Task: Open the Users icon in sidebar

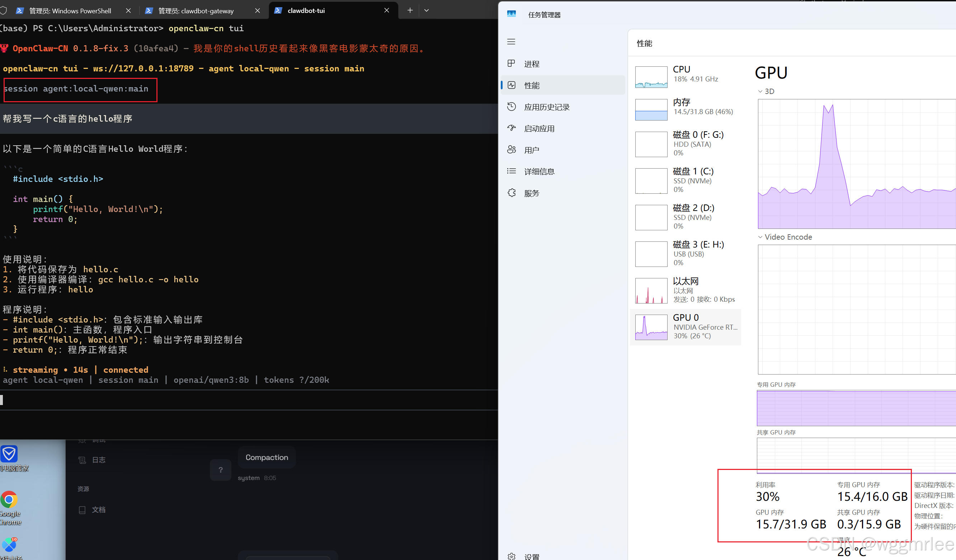Action: [x=512, y=150]
